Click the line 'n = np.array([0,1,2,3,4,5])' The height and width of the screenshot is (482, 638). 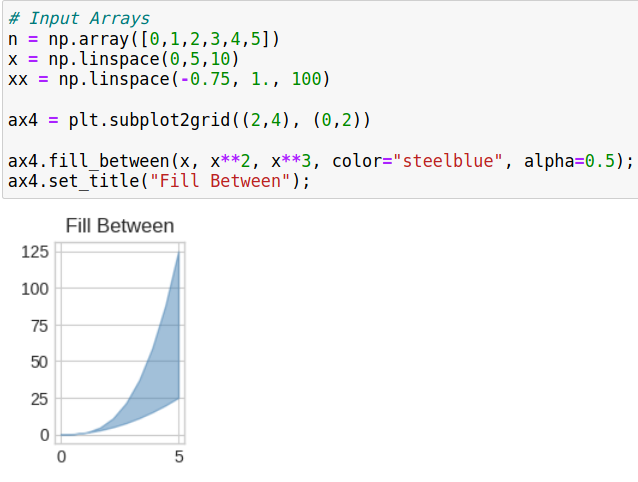144,39
